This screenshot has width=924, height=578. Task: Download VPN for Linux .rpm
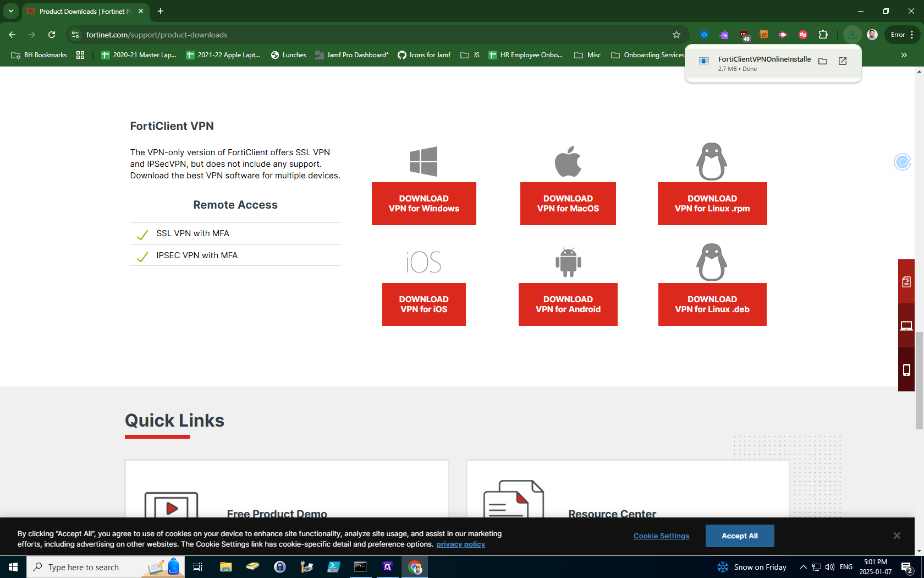point(712,204)
